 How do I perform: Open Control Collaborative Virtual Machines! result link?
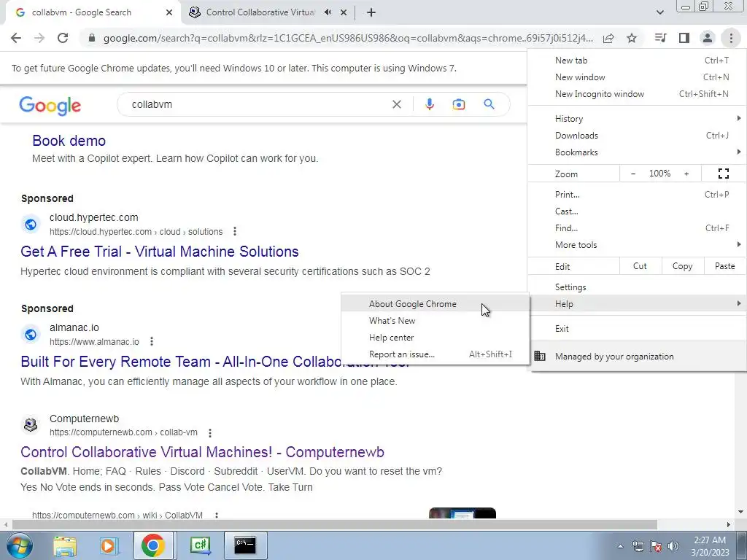pyautogui.click(x=203, y=452)
